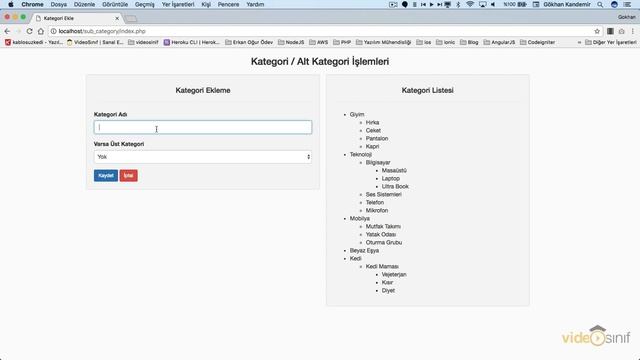Click the blue Kaydet button
640x360 pixels.
point(106,176)
